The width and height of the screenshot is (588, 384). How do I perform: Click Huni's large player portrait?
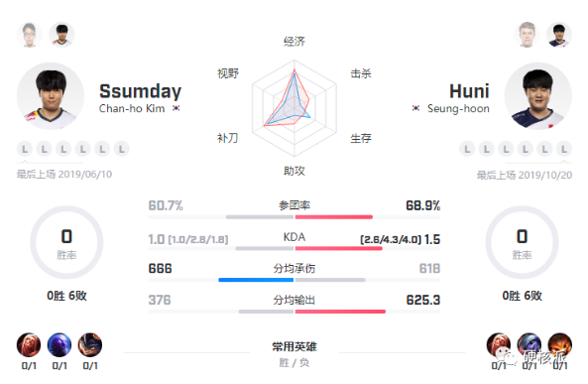[x=537, y=95]
